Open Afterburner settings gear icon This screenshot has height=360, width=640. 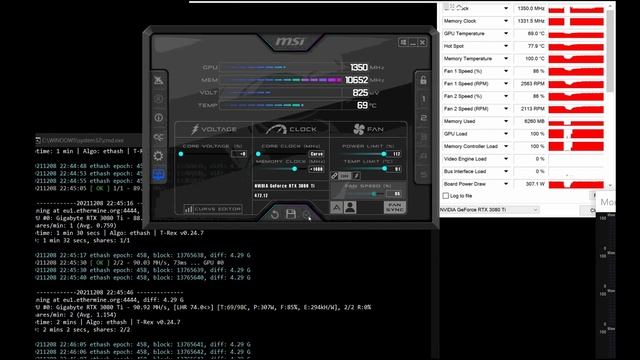pos(158,156)
